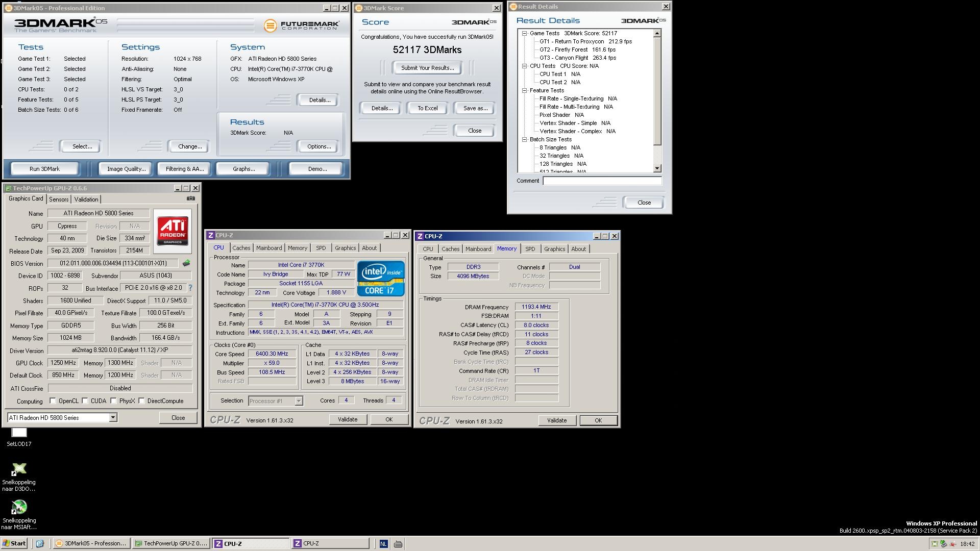This screenshot has height=551, width=980.
Task: Click Result Details window title icon
Action: 513,7
